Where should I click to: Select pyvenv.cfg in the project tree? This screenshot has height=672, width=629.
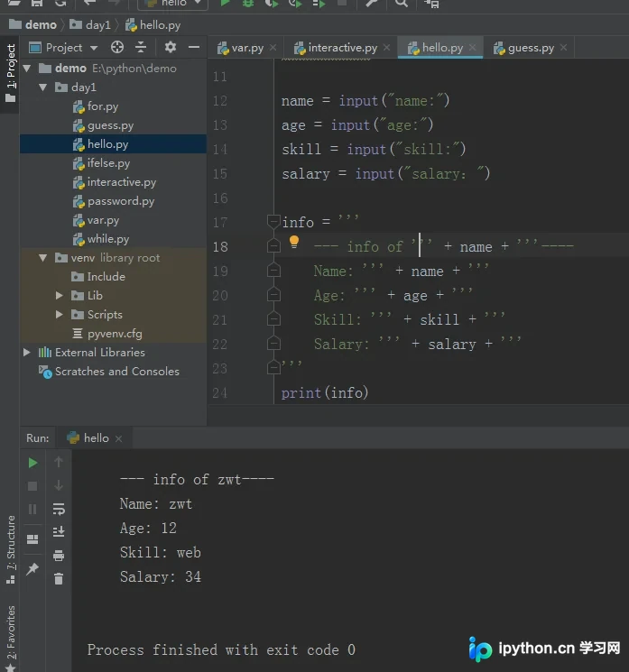115,334
